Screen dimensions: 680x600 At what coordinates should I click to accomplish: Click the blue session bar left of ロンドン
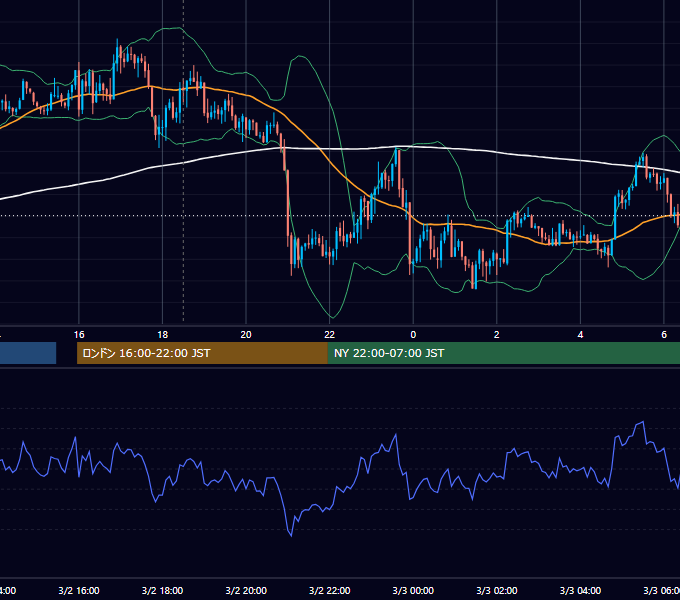(28, 353)
